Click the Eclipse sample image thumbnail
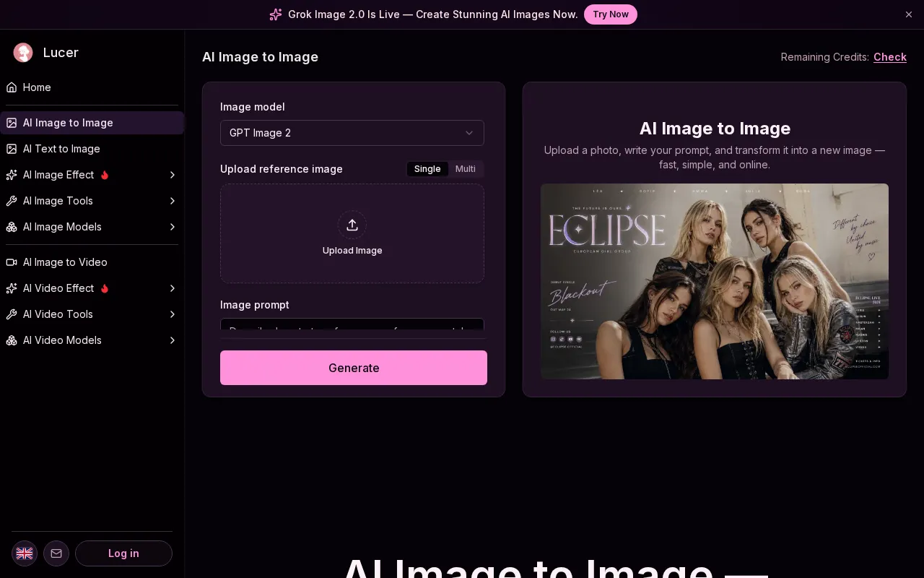 pyautogui.click(x=715, y=281)
